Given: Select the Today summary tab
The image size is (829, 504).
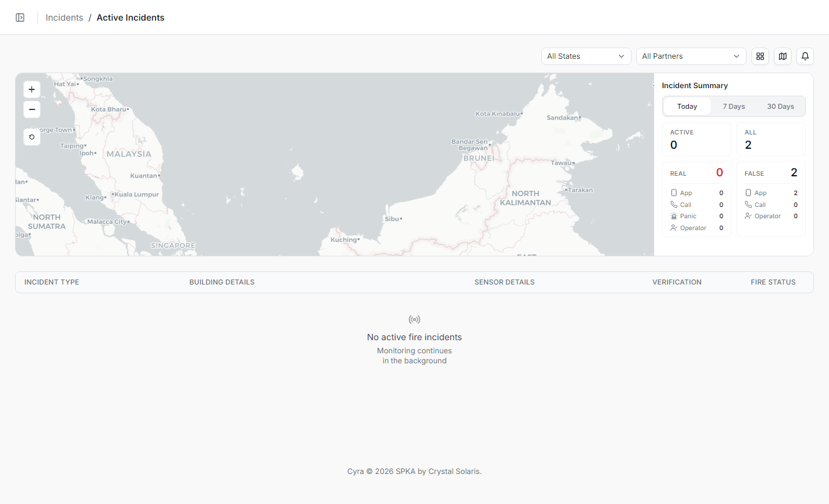Looking at the screenshot, I should point(687,106).
